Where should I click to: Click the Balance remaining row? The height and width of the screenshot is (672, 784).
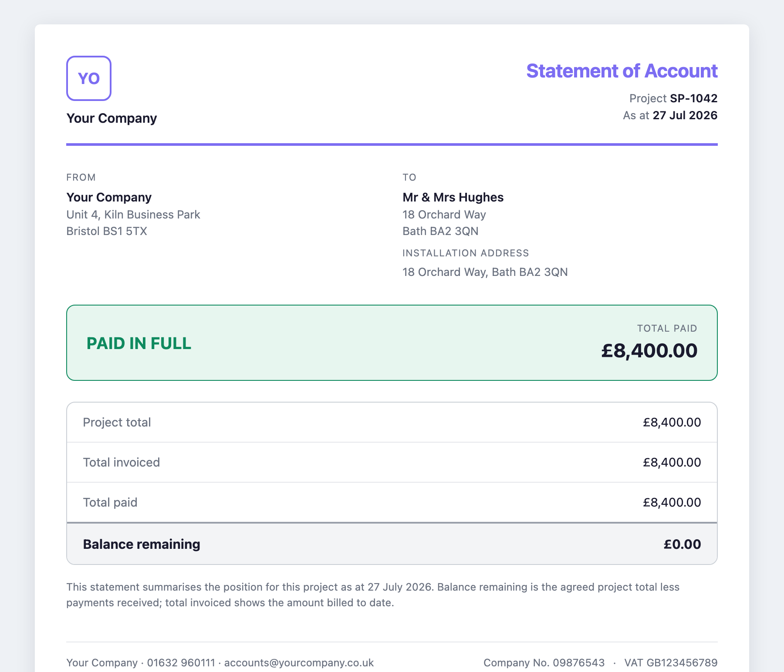392,544
